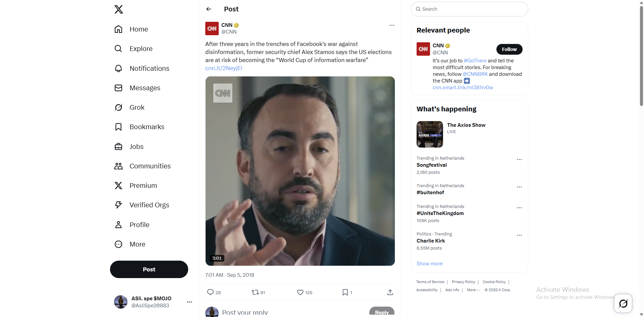Screen dimensions: 644x317
Task: Like the CNN post with heart icon
Action: point(300,293)
